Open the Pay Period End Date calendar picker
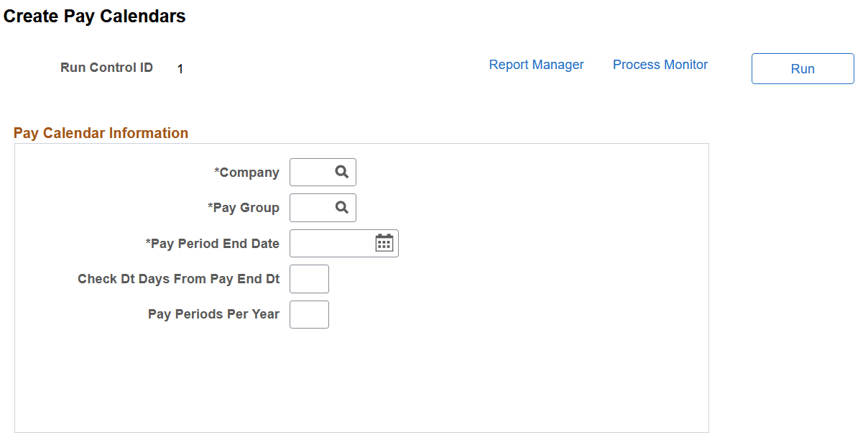Image resolution: width=868 pixels, height=440 pixels. pyautogui.click(x=385, y=243)
